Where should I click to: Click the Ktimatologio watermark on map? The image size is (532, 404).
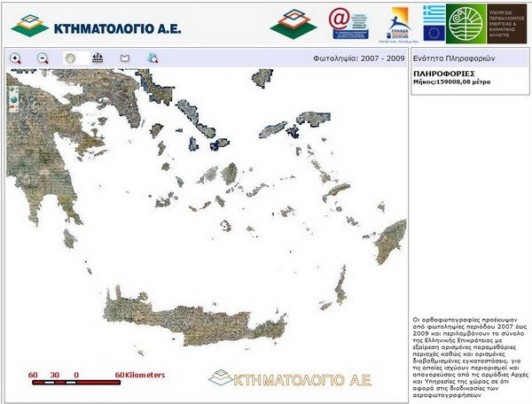point(277,378)
